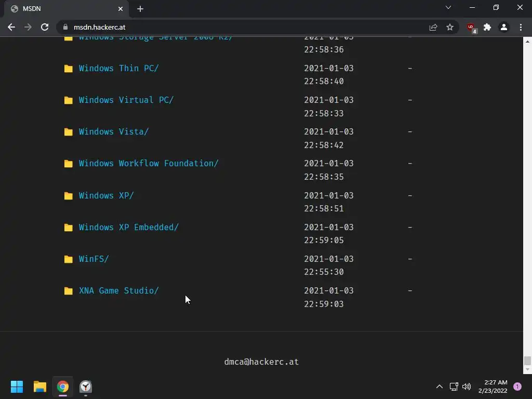Open the Windows Start menu
Screen dimensions: 532x399
[17, 387]
